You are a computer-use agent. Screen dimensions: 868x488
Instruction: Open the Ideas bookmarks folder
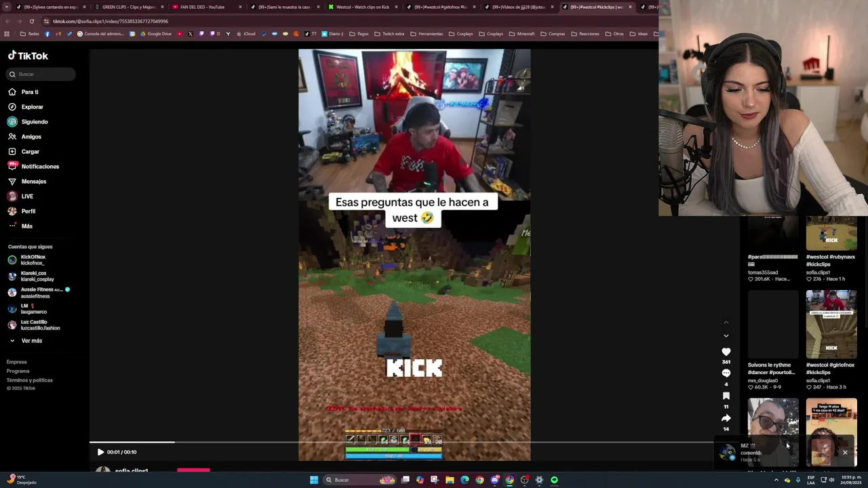[639, 34]
